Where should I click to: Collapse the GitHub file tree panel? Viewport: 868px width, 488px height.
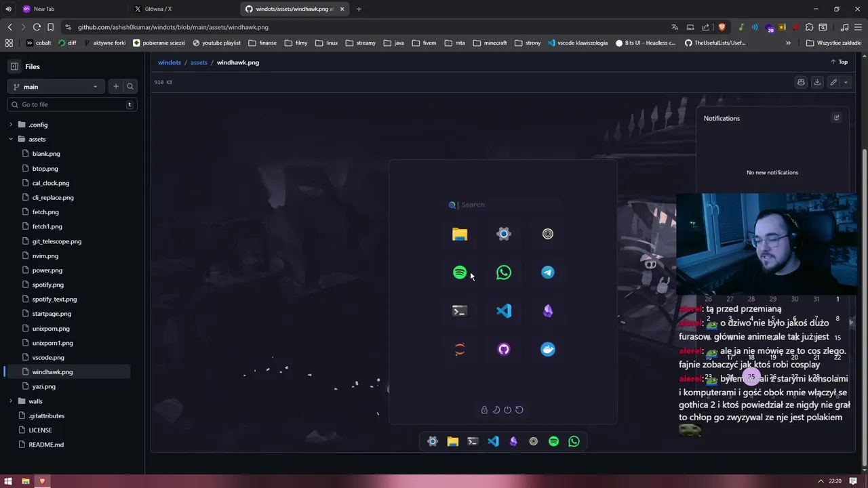pos(14,66)
